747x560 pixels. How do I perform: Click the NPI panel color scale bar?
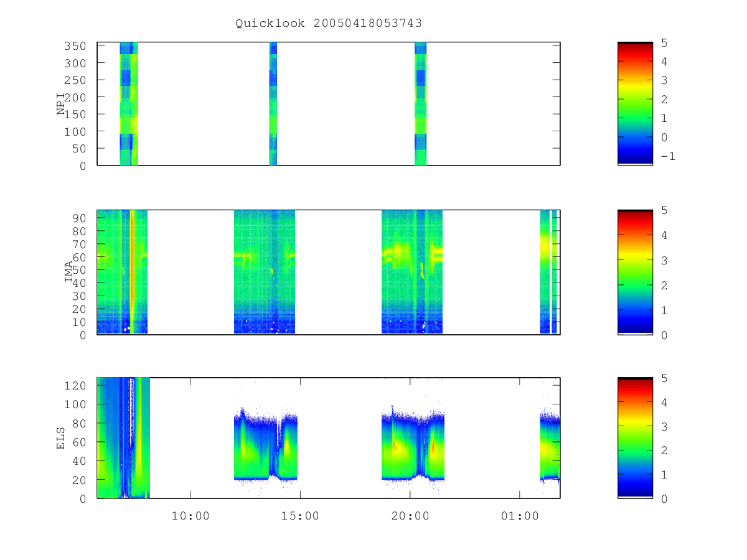pyautogui.click(x=635, y=104)
